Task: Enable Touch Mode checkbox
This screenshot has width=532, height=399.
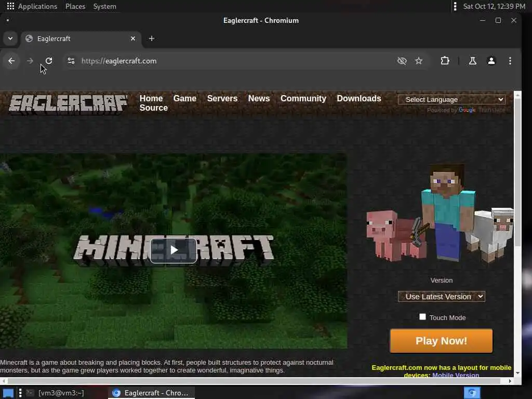Action: [x=422, y=316]
